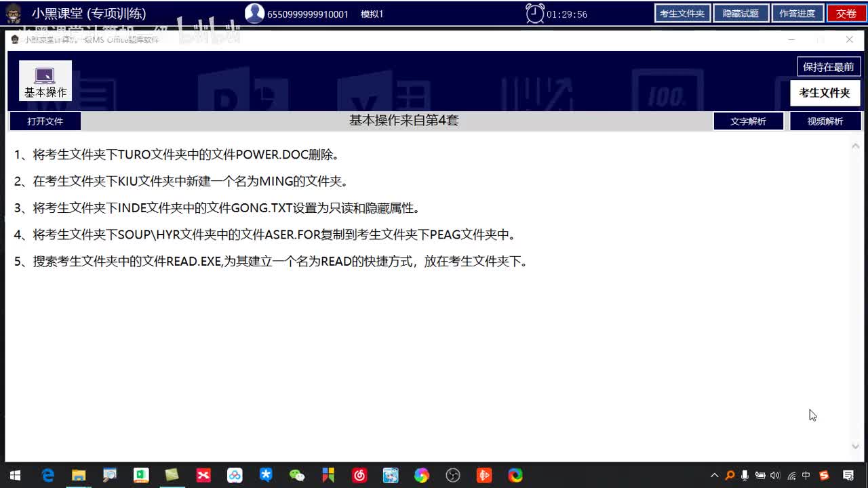Open WeChat from the taskbar

(x=297, y=475)
